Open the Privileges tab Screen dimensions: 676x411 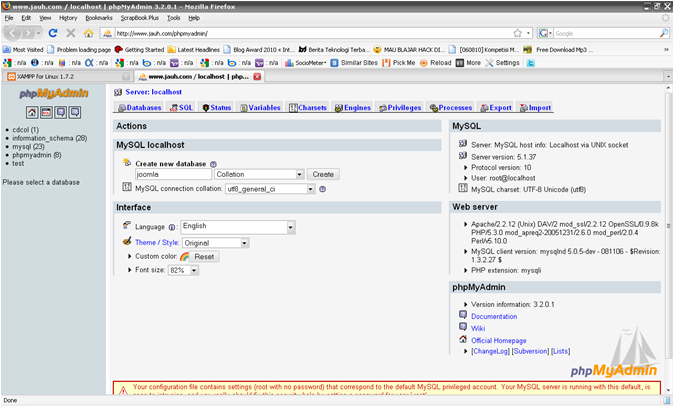(400, 108)
